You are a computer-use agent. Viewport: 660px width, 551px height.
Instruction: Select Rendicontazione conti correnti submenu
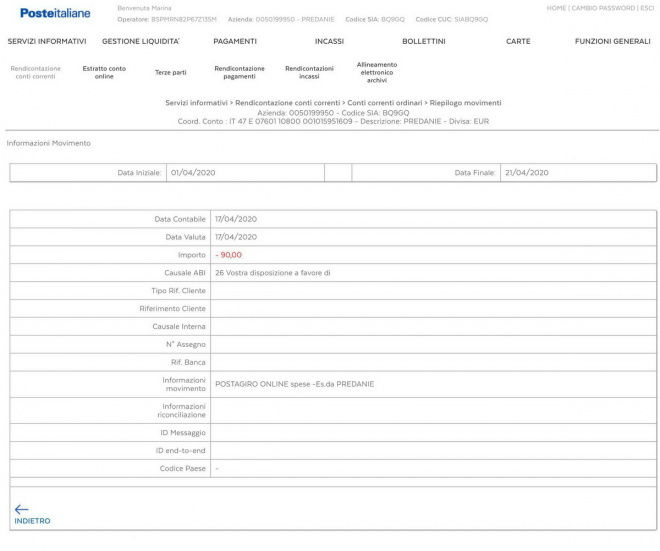pos(36,72)
